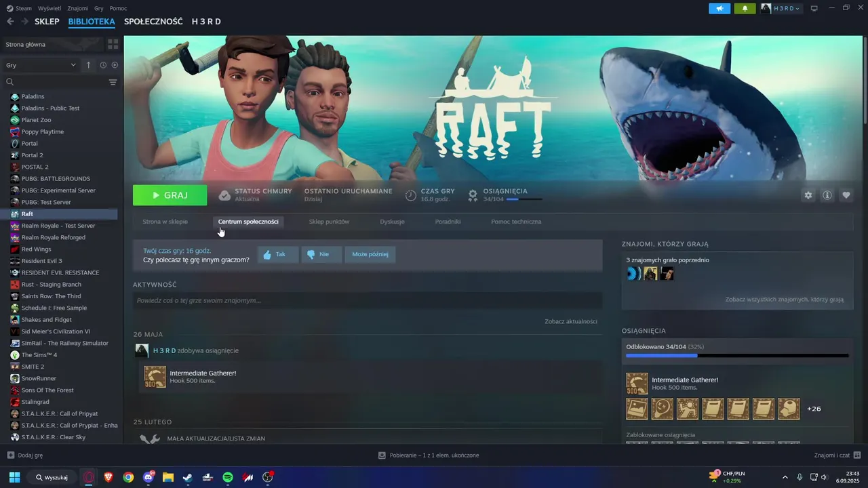The image size is (868, 488).
Task: Open Discord in taskbar
Action: [149, 477]
